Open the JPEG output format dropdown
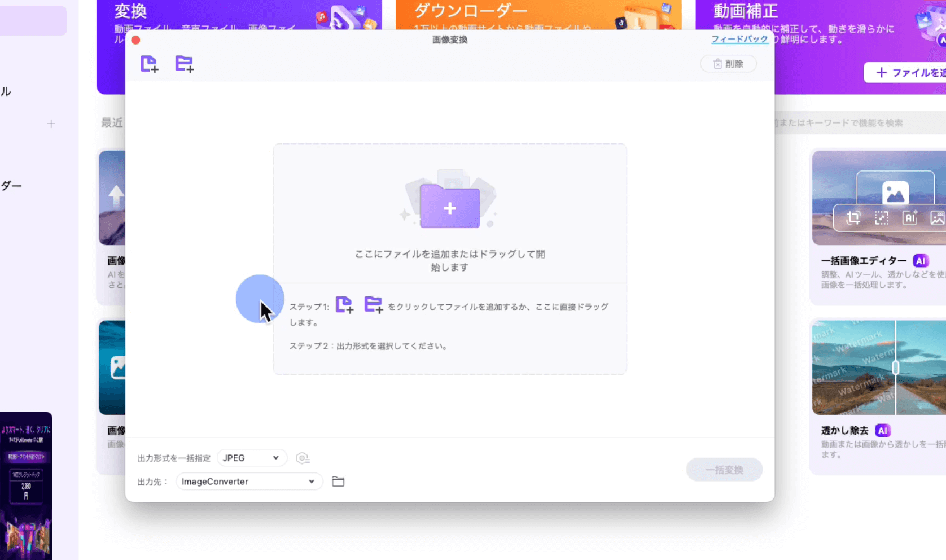The image size is (946, 560). tap(252, 458)
